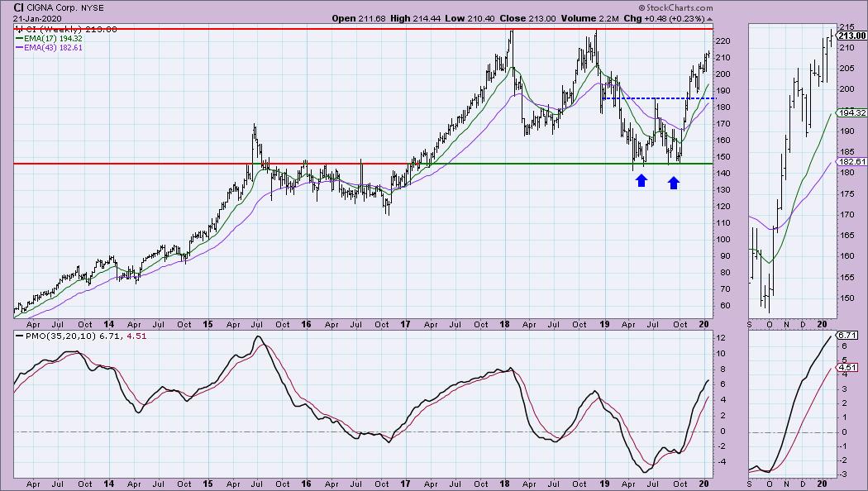
Task: Click the Volume 2.2M value
Action: tap(589, 18)
